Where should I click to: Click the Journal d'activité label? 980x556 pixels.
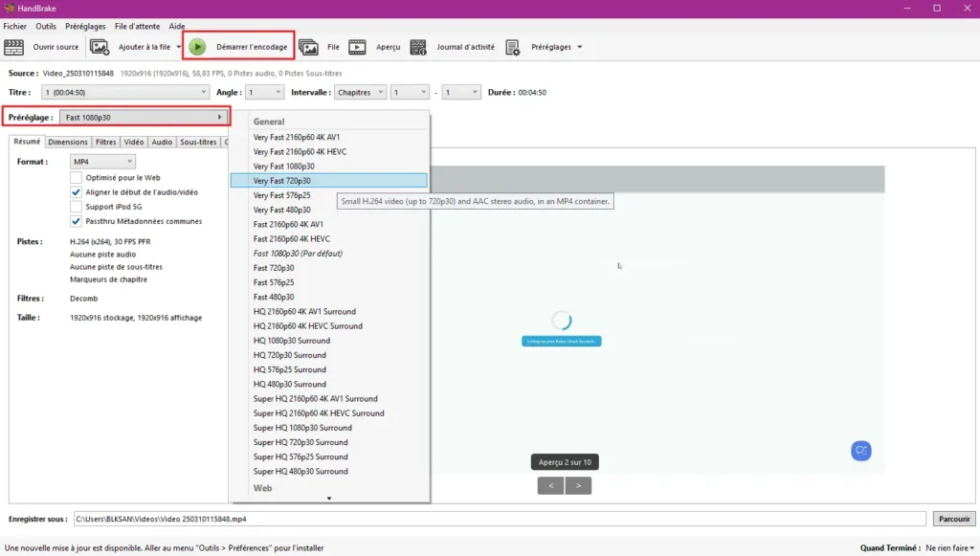coord(466,47)
